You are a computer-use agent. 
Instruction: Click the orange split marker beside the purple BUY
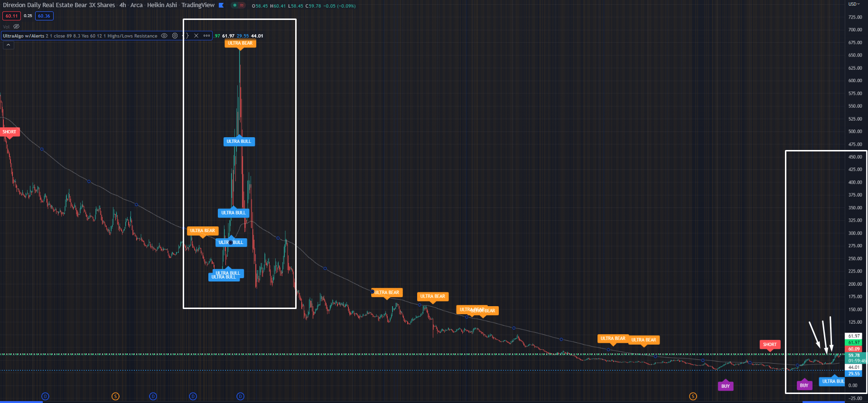coord(693,396)
